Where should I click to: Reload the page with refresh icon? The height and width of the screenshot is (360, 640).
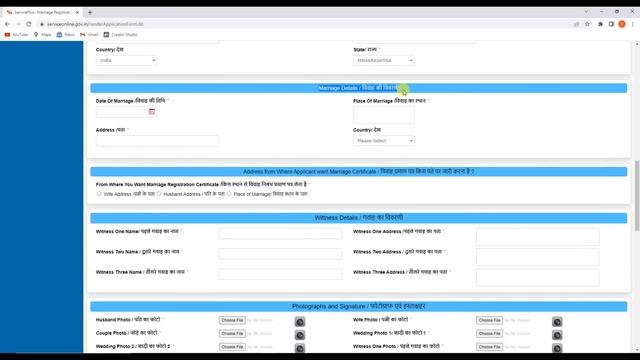pyautogui.click(x=29, y=24)
